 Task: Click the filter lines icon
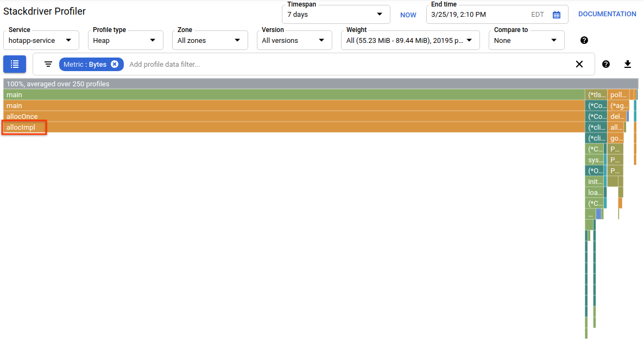pos(48,64)
